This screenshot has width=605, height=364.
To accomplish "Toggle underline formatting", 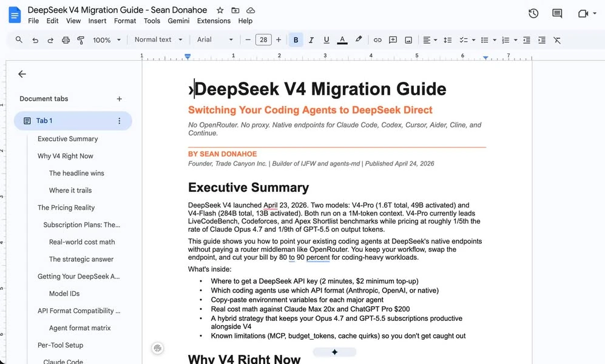I will pos(326,39).
